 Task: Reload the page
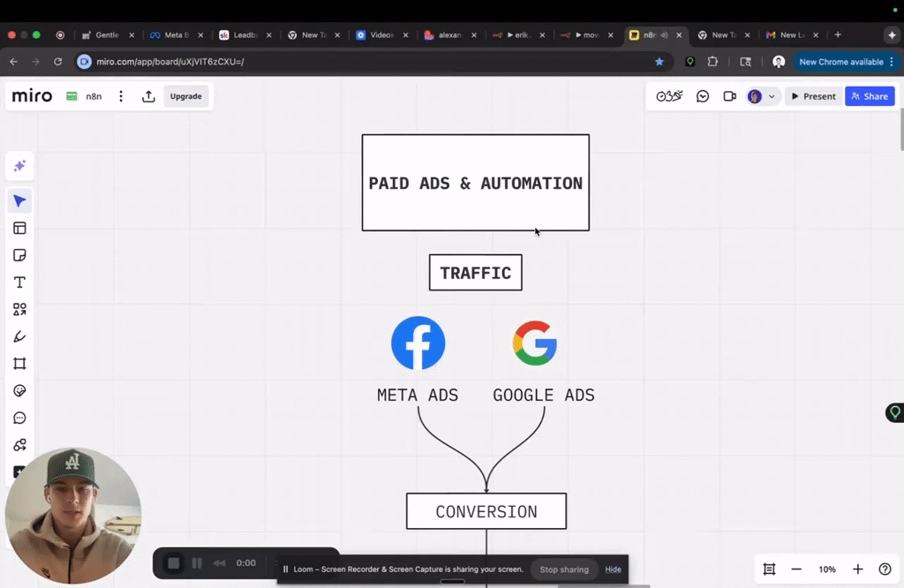pos(57,62)
